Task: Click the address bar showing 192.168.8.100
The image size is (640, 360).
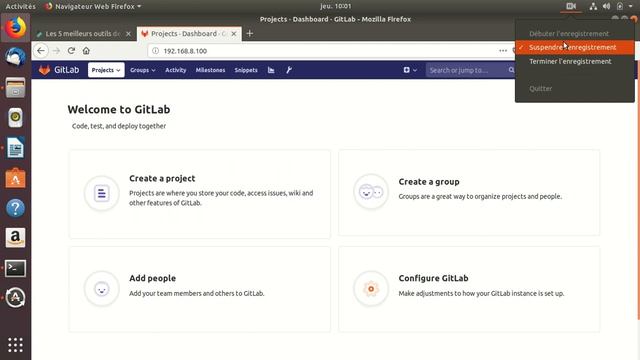Action: click(x=331, y=51)
